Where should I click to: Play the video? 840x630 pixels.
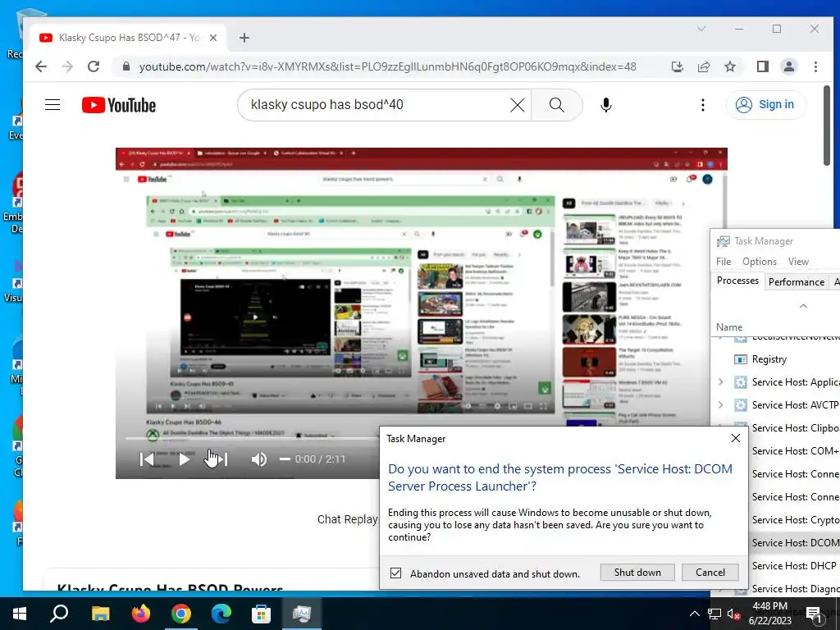[184, 459]
